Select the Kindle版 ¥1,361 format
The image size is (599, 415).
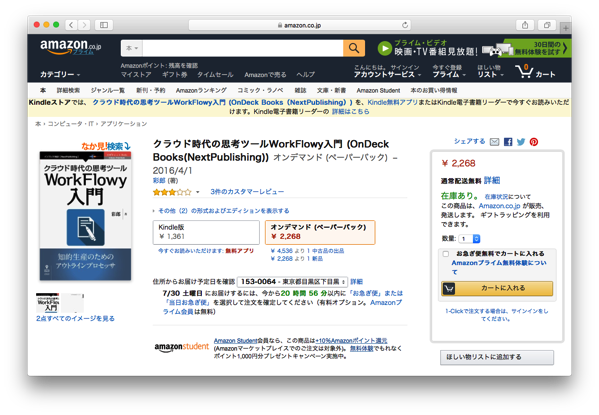206,232
